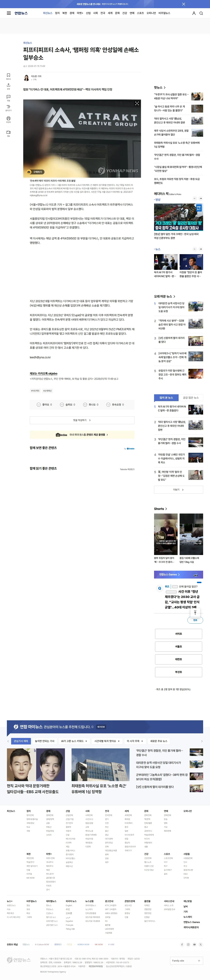React with 슬퍼요 on the article
Viewport: 210px width, 980px height.
pyautogui.click(x=67, y=404)
